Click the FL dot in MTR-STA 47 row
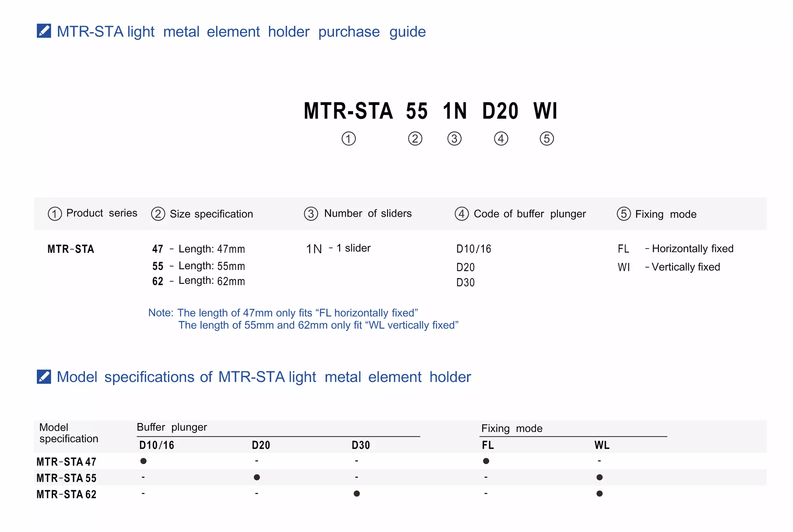Screen dimensions: 793x532 pyautogui.click(x=486, y=461)
